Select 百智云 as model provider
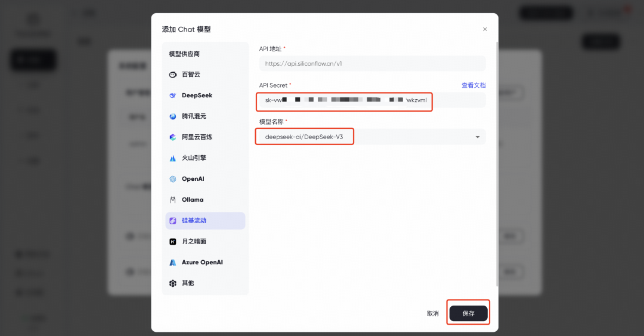644x336 pixels. [191, 75]
